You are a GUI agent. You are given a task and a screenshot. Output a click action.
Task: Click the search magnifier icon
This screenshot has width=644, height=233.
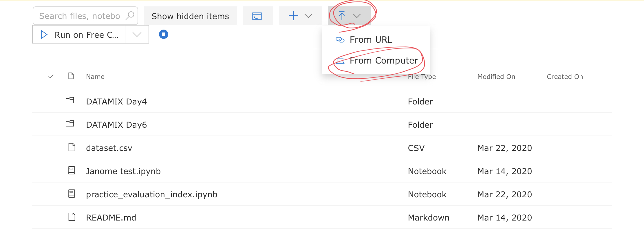(x=130, y=15)
